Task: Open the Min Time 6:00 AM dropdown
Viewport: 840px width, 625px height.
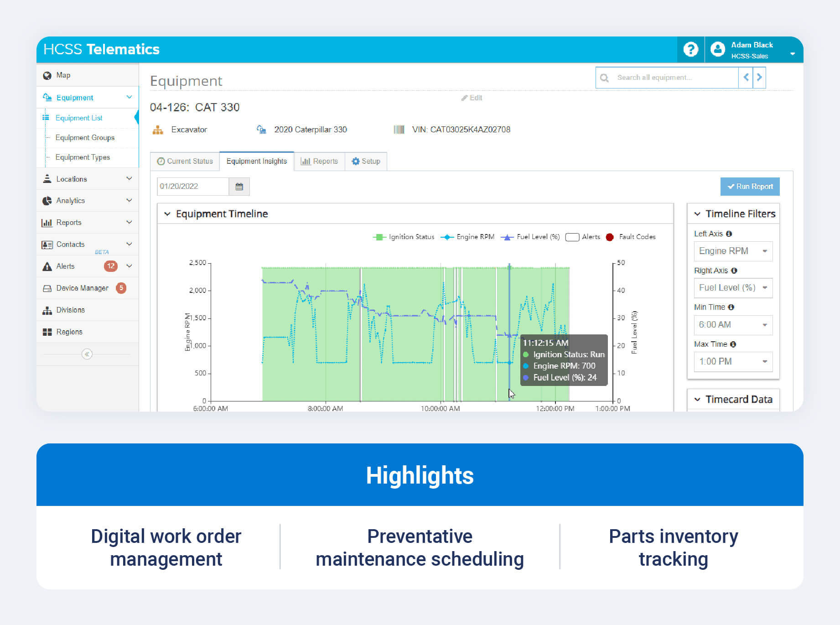Action: [733, 325]
